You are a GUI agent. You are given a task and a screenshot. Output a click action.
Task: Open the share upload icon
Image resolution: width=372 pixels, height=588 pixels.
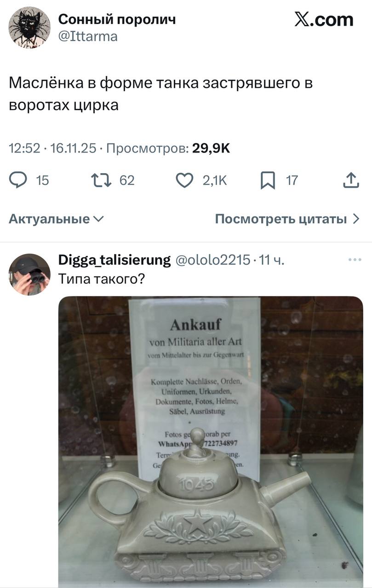[351, 181]
